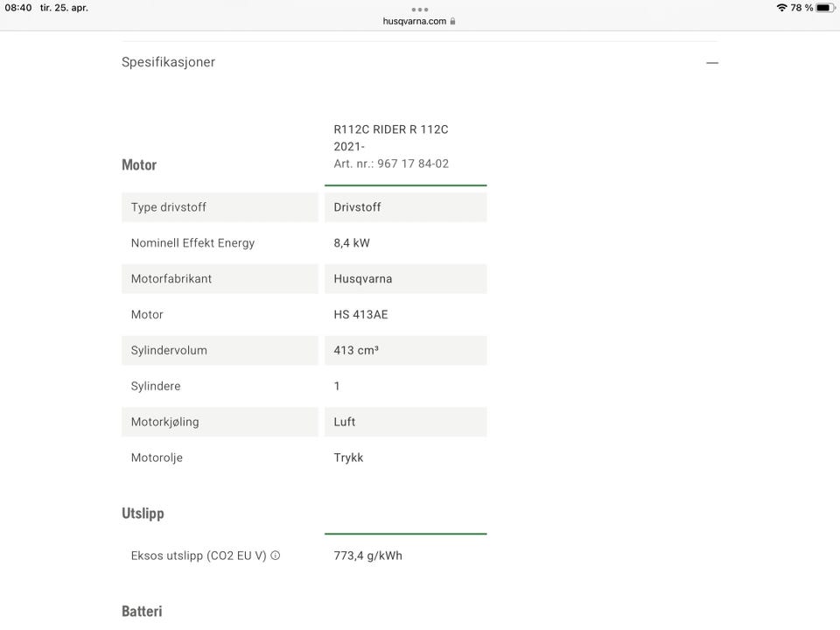This screenshot has width=840, height=630.
Task: Click the Spesifikasjoner heading
Action: click(x=168, y=62)
